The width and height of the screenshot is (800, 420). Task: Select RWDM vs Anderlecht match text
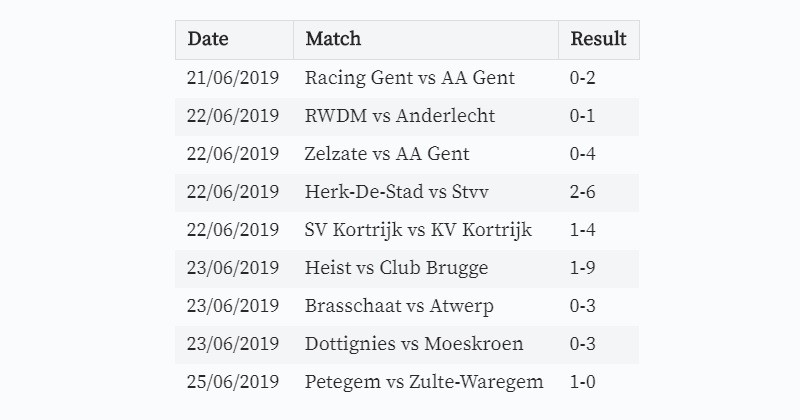(399, 116)
